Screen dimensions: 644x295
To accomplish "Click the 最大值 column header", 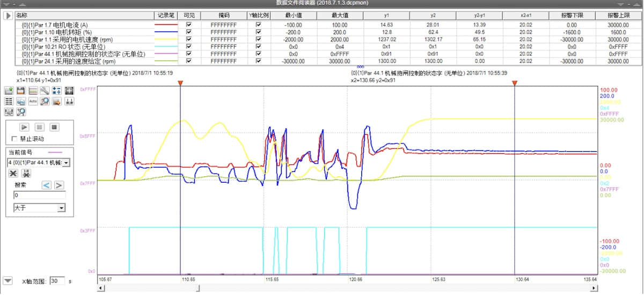I will tap(340, 16).
